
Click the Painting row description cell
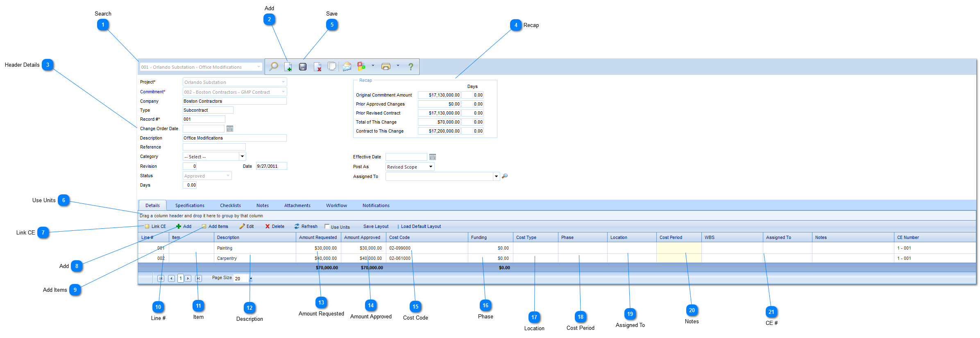pos(255,248)
